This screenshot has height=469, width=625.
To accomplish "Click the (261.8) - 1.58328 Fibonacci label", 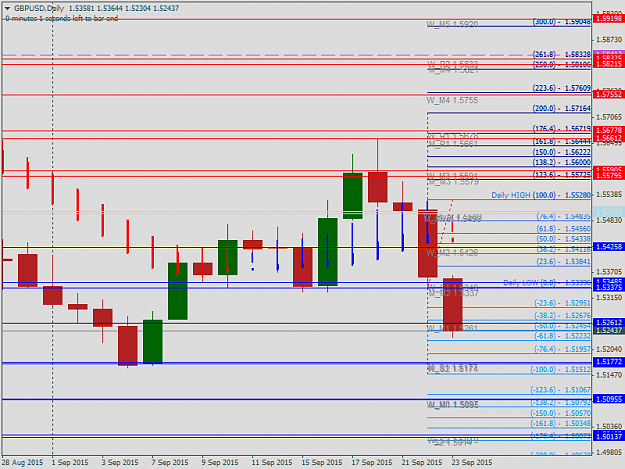I will point(561,54).
